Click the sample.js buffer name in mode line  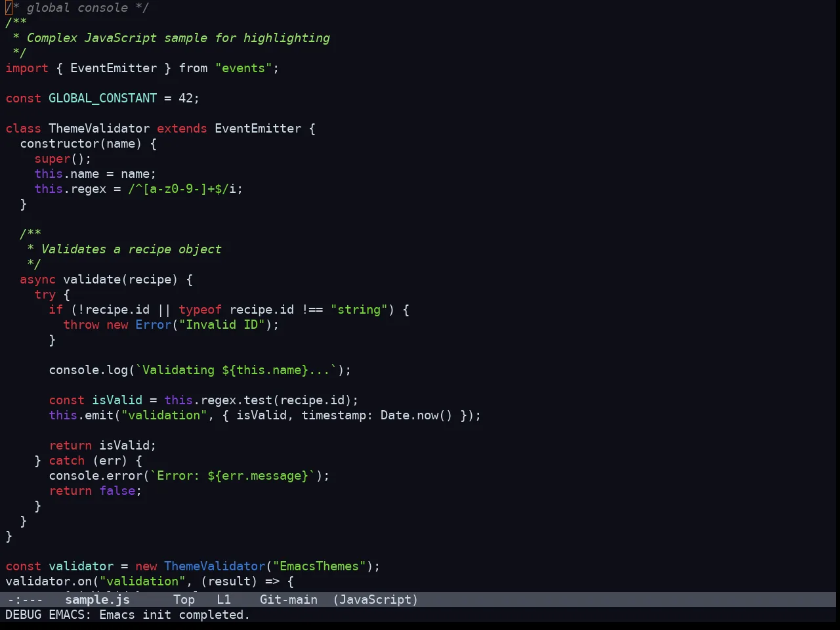(97, 600)
